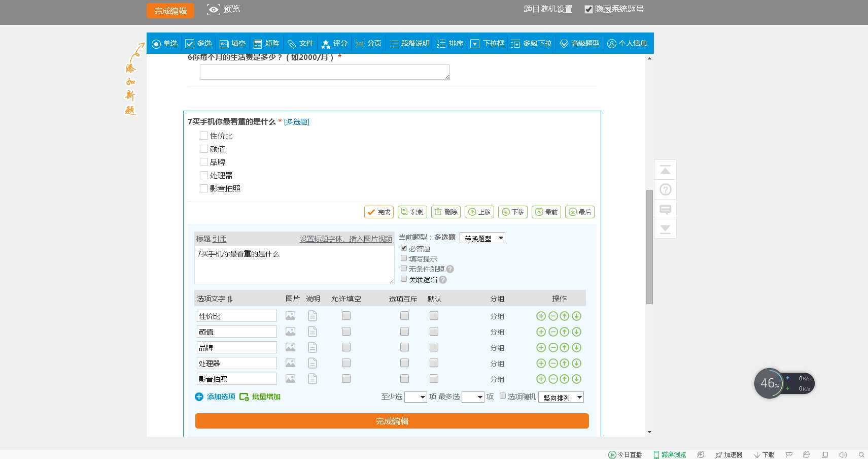The height and width of the screenshot is (459, 868).
Task: Add a 排序 ranking question
Action: pos(450,44)
